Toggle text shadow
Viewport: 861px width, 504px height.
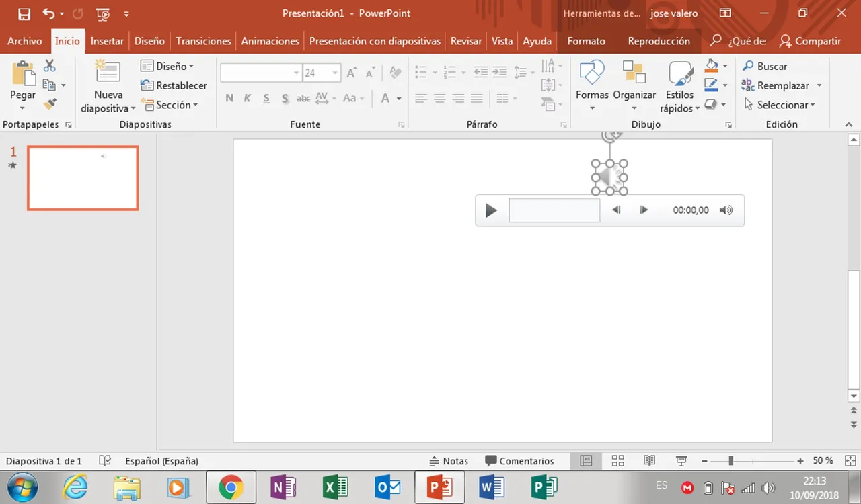[285, 98]
